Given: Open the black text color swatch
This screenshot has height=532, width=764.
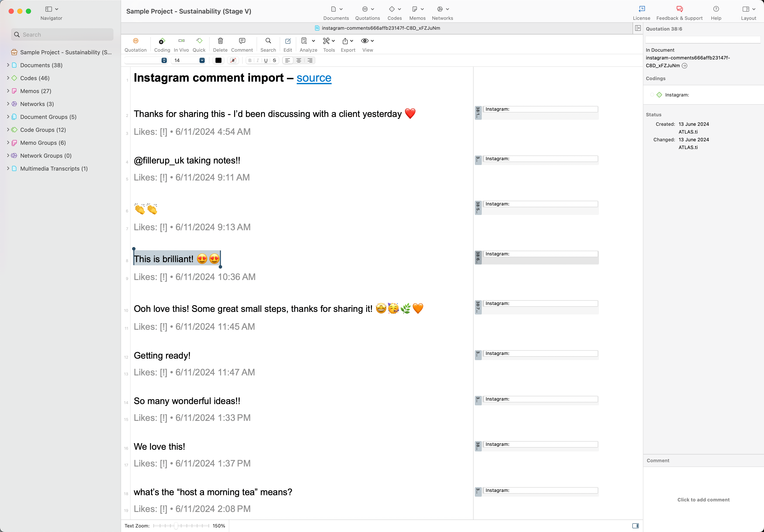Looking at the screenshot, I should pos(218,61).
